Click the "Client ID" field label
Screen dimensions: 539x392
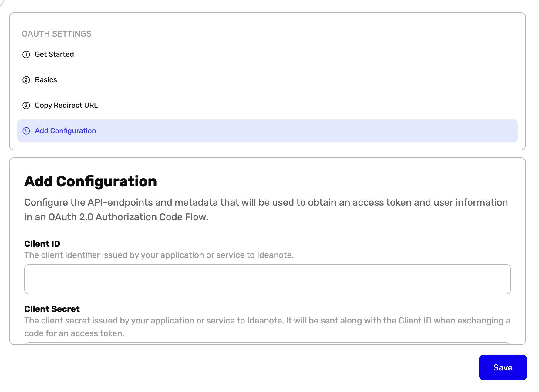click(x=42, y=244)
